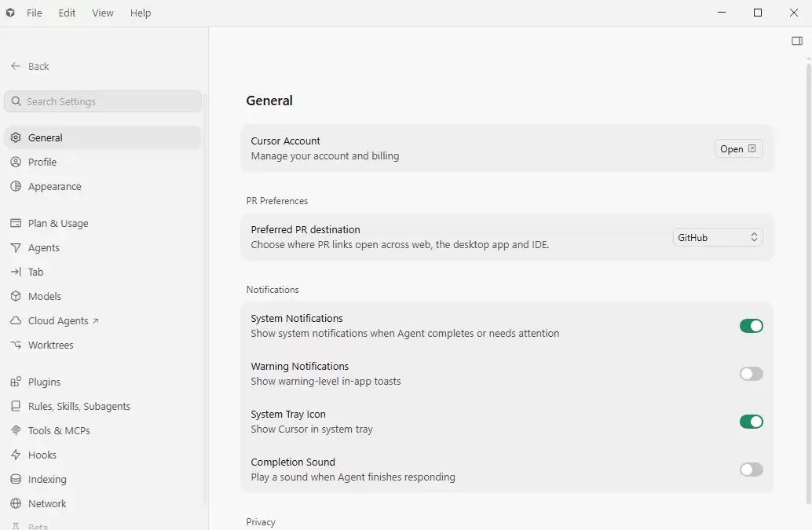Click the Tab arrow icon in sidebar
Screen dimensions: 812x530
point(16,272)
